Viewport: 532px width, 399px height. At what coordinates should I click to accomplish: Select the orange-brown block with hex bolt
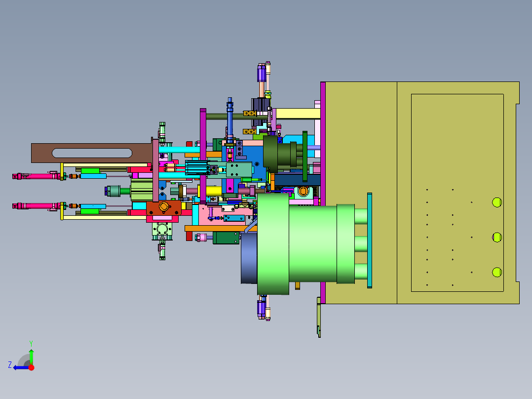[x=163, y=207]
